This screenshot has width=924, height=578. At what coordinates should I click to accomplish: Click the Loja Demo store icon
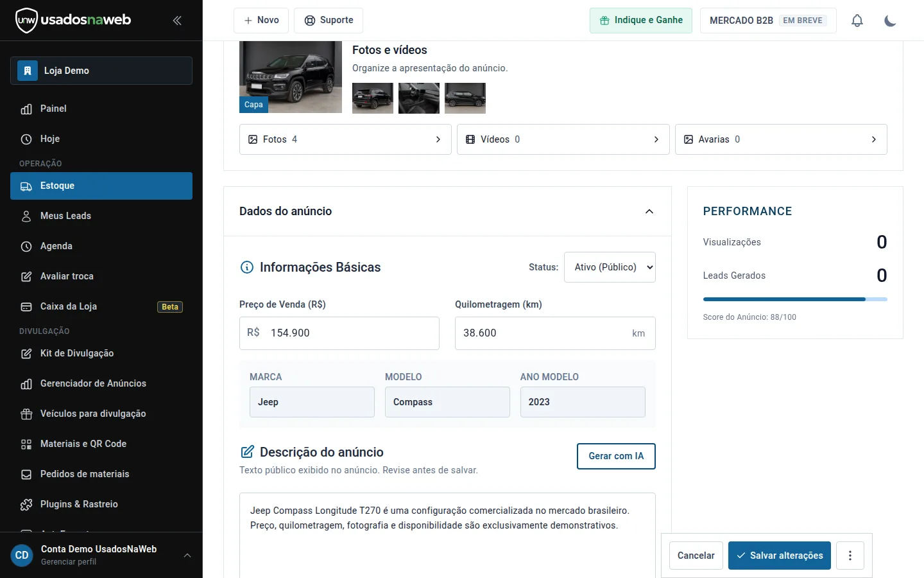(x=28, y=71)
